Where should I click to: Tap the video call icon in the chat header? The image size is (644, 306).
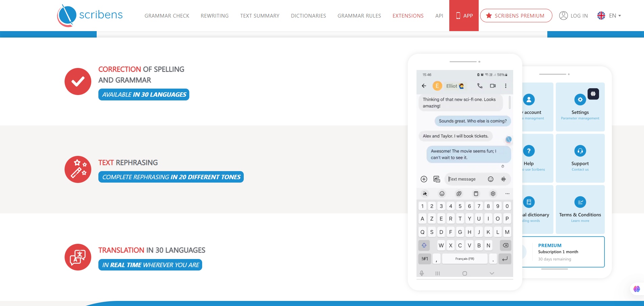click(x=493, y=86)
